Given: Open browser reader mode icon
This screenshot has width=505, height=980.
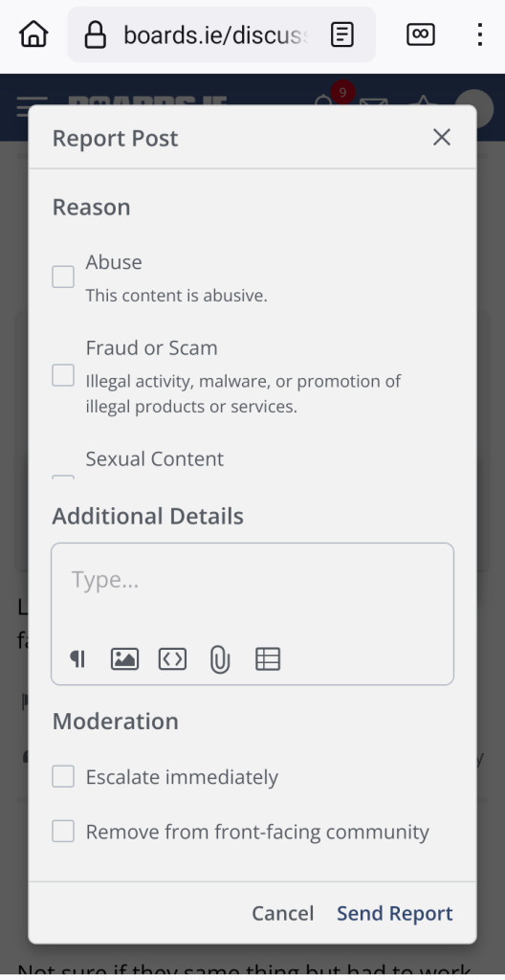Looking at the screenshot, I should point(341,34).
